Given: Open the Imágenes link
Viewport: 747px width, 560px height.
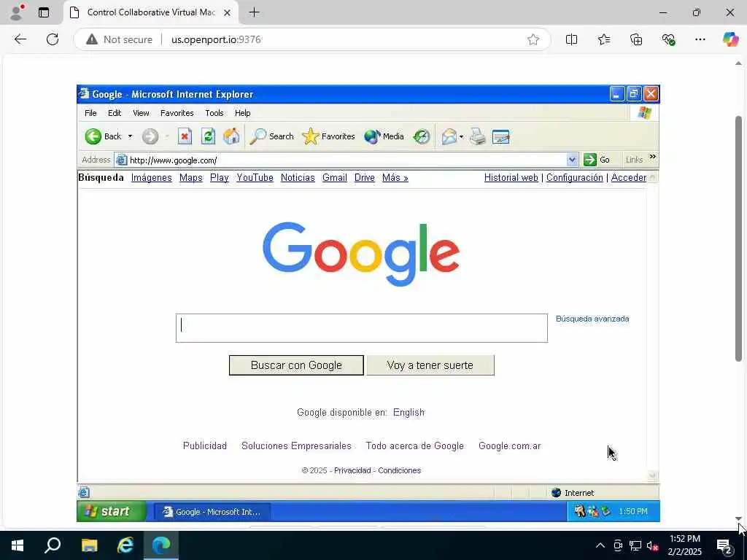Looking at the screenshot, I should pyautogui.click(x=152, y=178).
